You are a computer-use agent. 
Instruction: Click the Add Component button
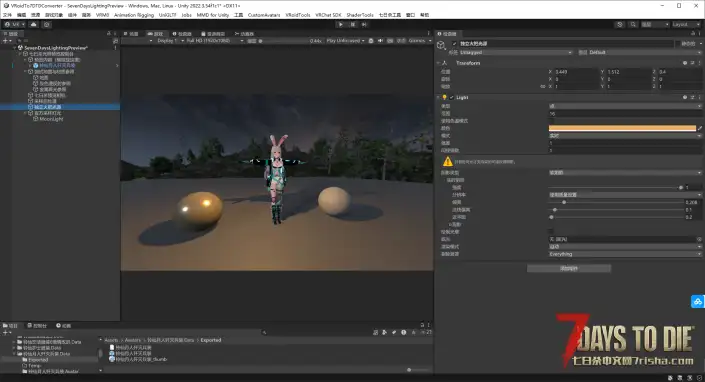pyautogui.click(x=569, y=268)
